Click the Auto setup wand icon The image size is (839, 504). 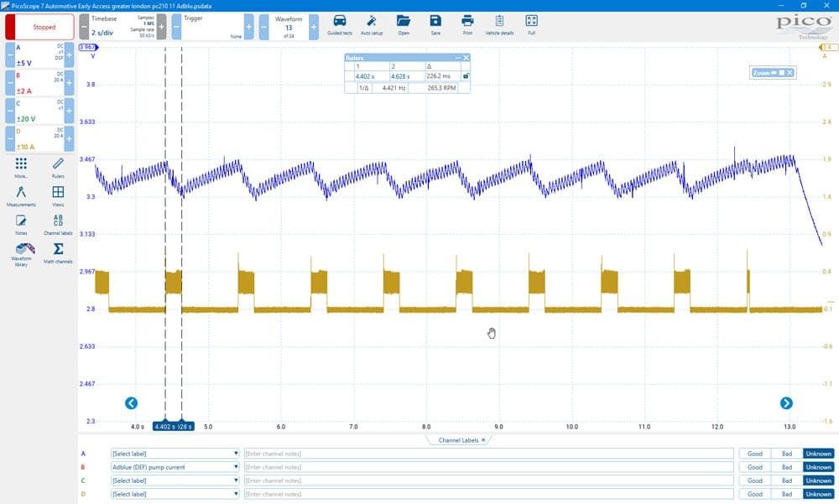point(372,24)
